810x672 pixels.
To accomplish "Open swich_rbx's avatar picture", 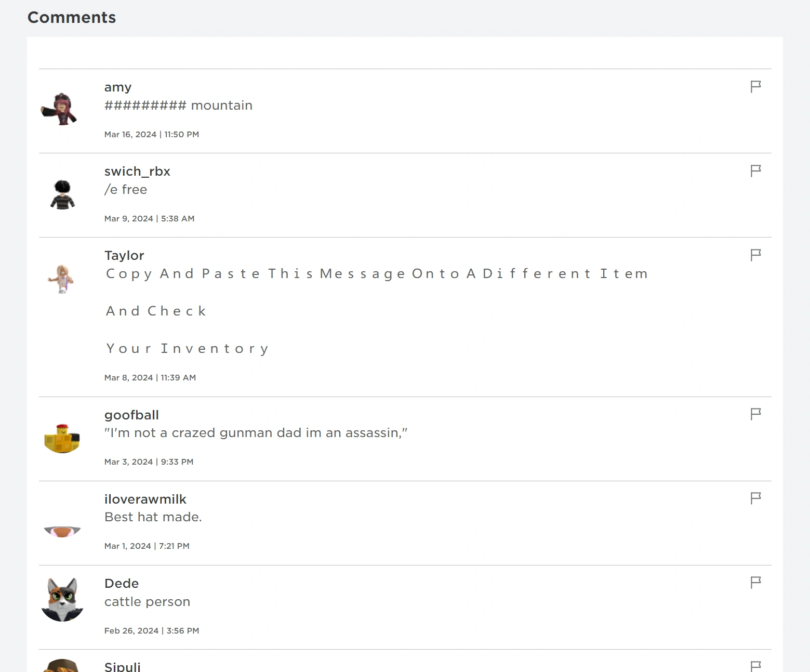I will click(x=62, y=194).
